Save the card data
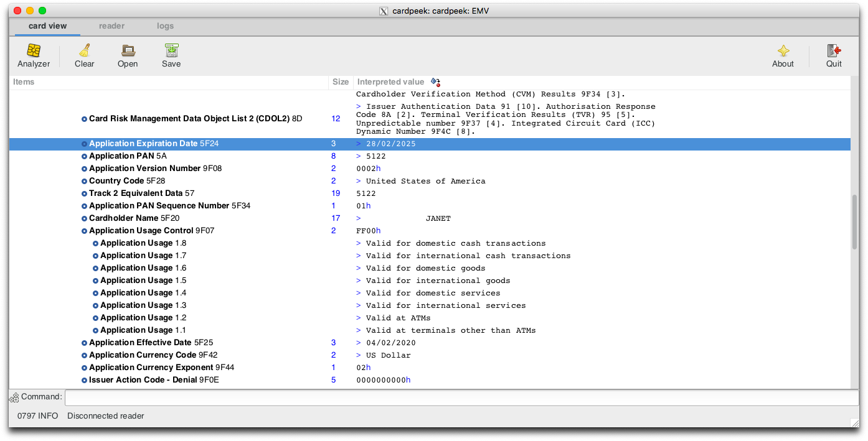Viewport: 868px width, 441px height. point(171,56)
